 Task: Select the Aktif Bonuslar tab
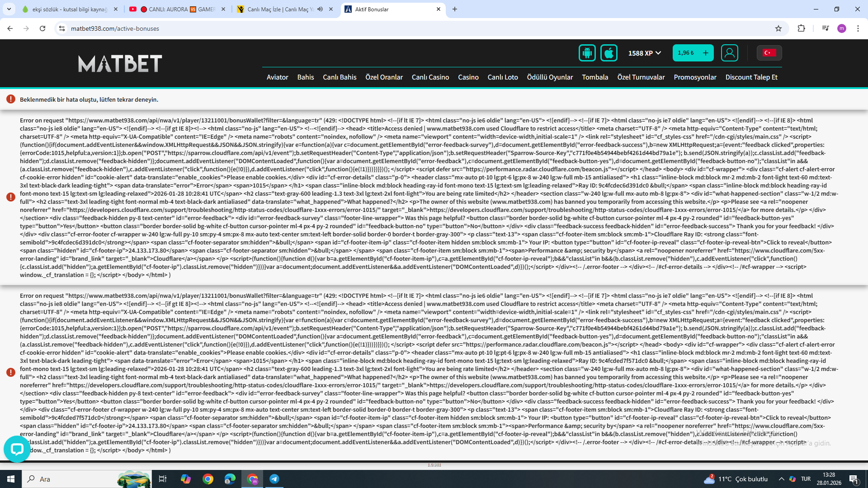pos(392,9)
